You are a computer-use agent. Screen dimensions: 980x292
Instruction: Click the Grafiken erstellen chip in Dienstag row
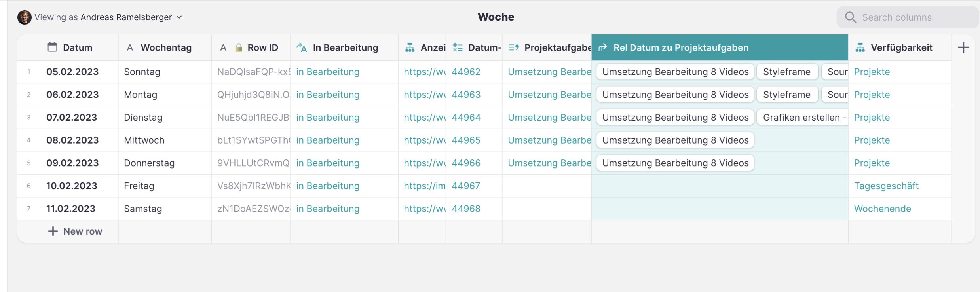[802, 118]
